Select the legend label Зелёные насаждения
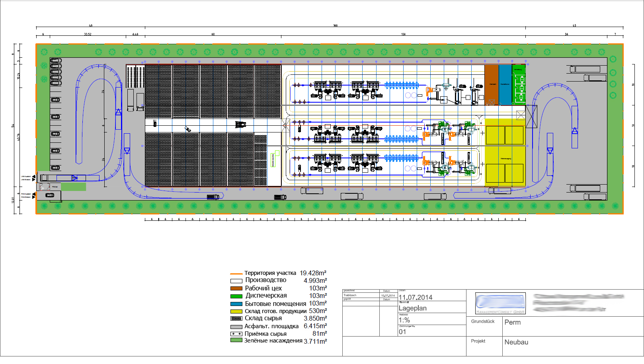The height and width of the screenshot is (364, 644). click(x=273, y=341)
